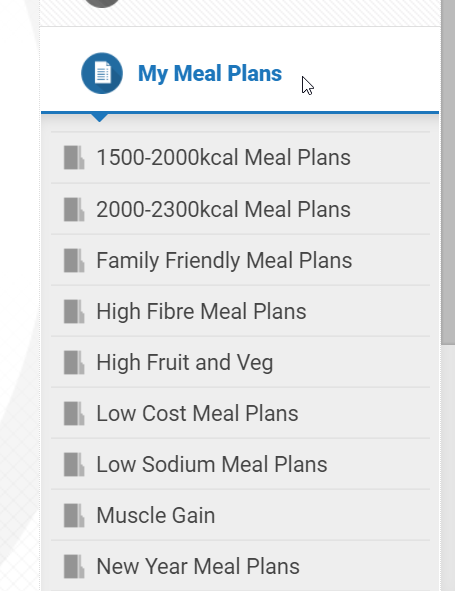Screen dimensions: 455x591
Task: Click the folder icon beside High Fruit and Veg
Action: click(x=74, y=362)
